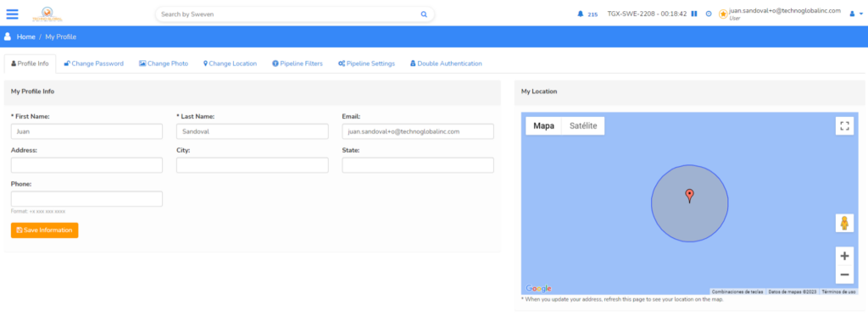Screen dimensions: 868x327
Task: Open the Pipeline Filters tab
Action: point(298,64)
